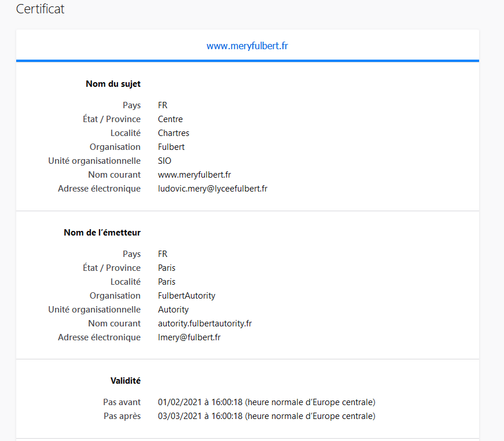Screen dimensions: 504x441
Task: Click the issuer's État / Province value Paris
Action: pyautogui.click(x=167, y=268)
